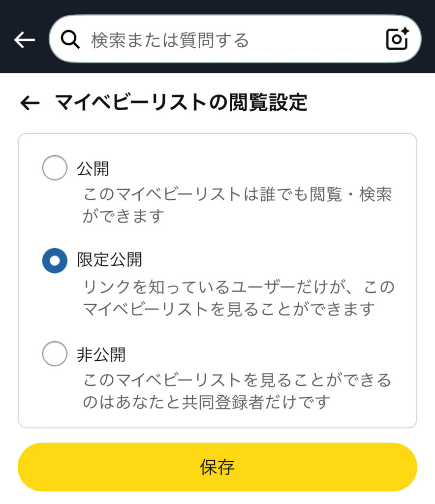Tap the magnifying glass search icon
Viewport: 435px width, 504px height.
click(x=70, y=39)
